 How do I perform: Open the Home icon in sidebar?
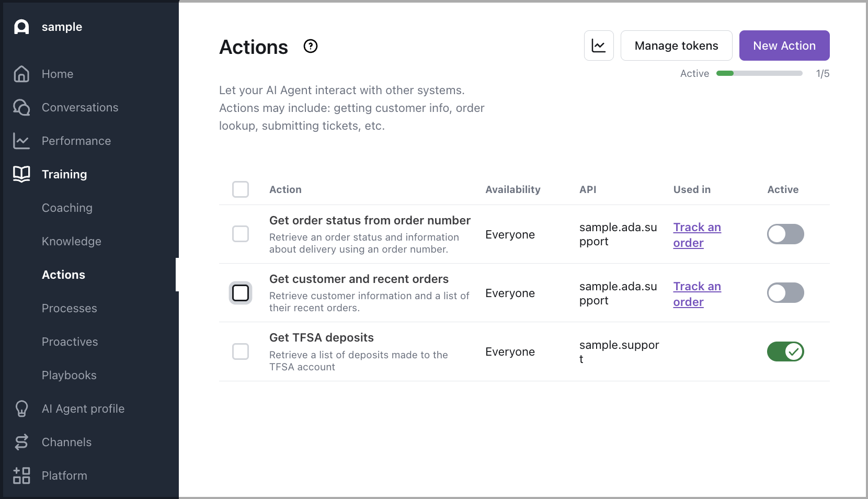click(x=21, y=74)
